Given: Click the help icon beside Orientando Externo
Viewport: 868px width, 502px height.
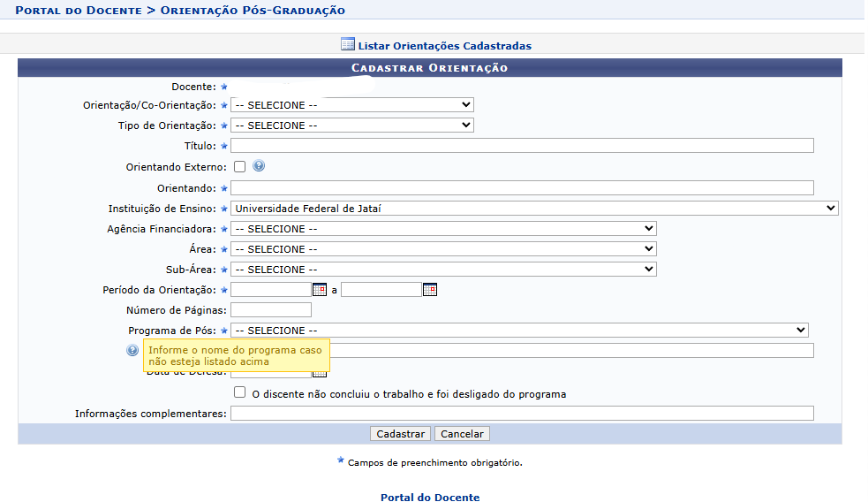Looking at the screenshot, I should pos(259,165).
